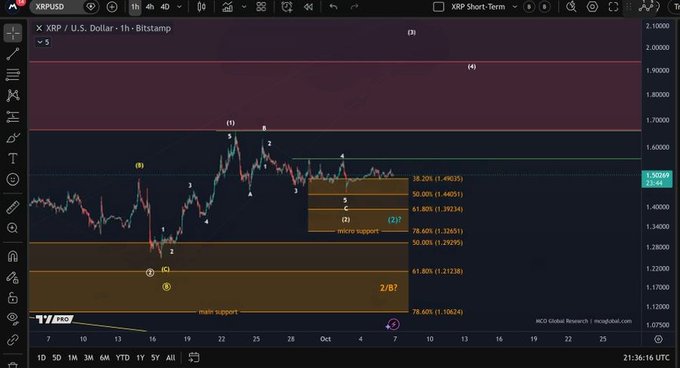
Task: Select the 1D date range
Action: [41, 358]
